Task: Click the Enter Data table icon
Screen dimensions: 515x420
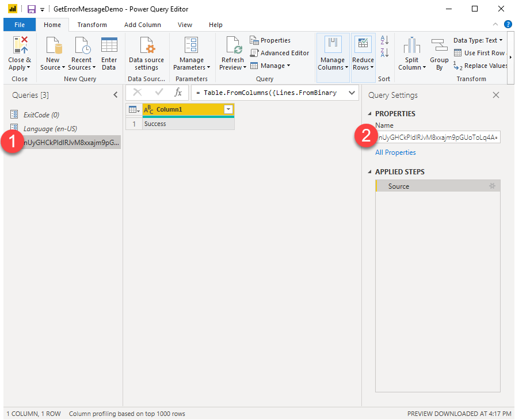Action: [x=109, y=45]
